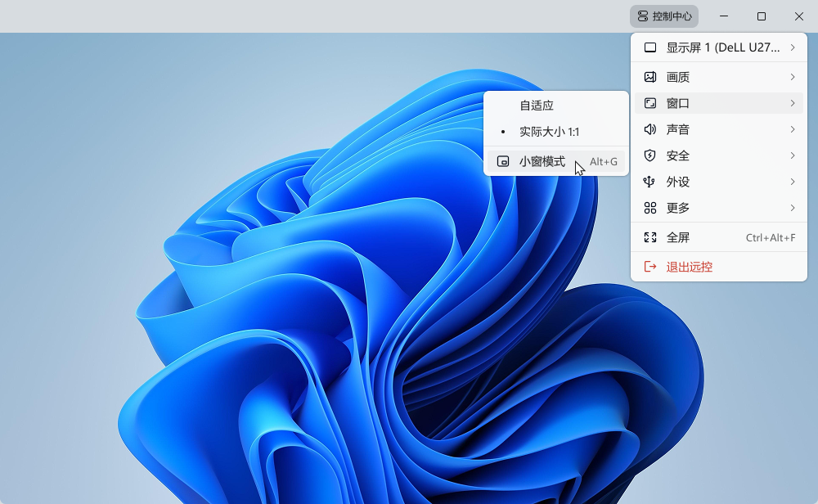This screenshot has width=818, height=504.
Task: Click the 小窗模式 picture-in-picture icon
Action: click(503, 161)
